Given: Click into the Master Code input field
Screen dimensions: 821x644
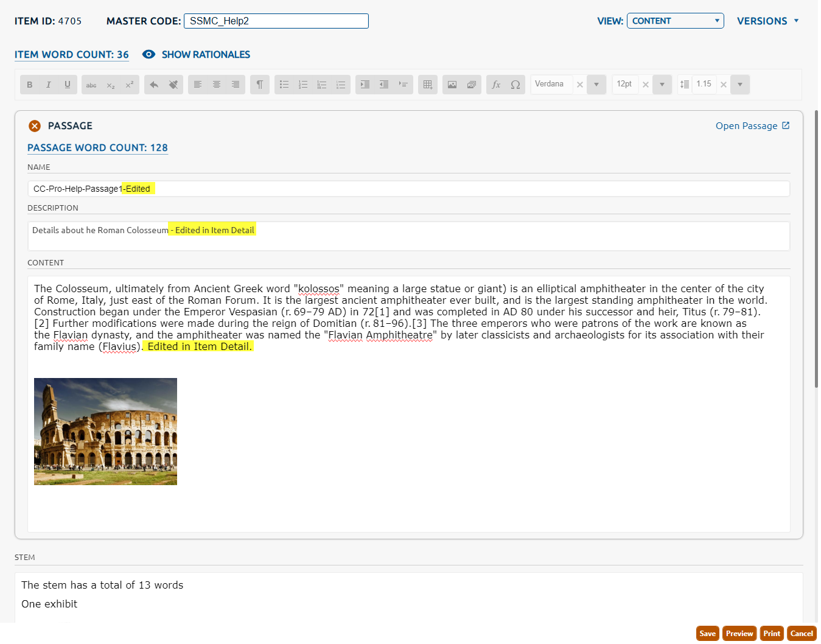Looking at the screenshot, I should 276,21.
